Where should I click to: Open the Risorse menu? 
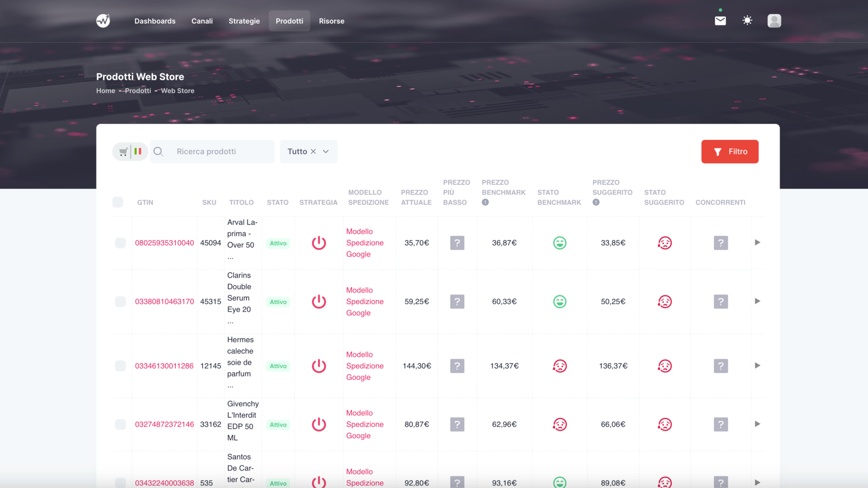(x=331, y=21)
